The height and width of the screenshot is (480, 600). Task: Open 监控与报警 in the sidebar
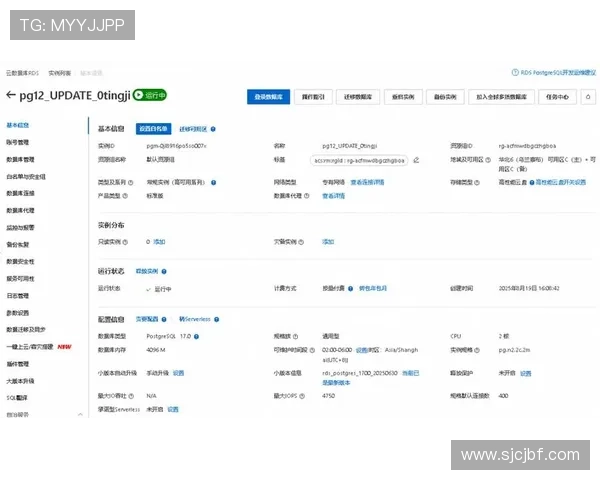point(20,227)
